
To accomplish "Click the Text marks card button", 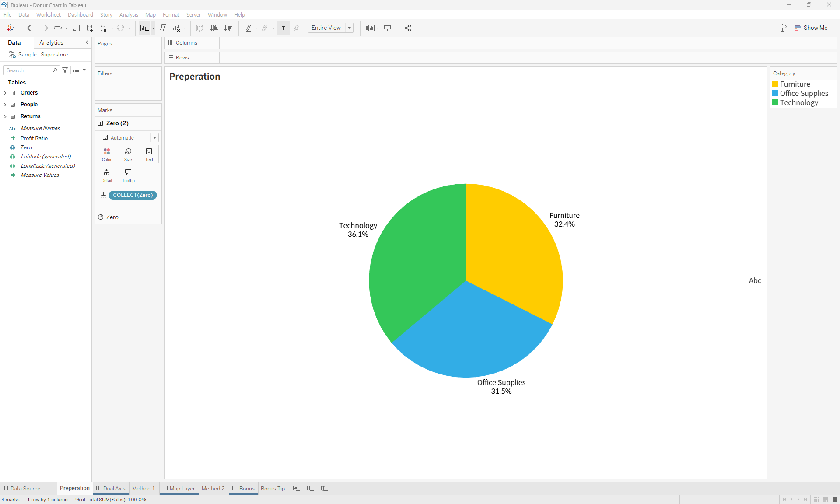I will click(x=149, y=154).
